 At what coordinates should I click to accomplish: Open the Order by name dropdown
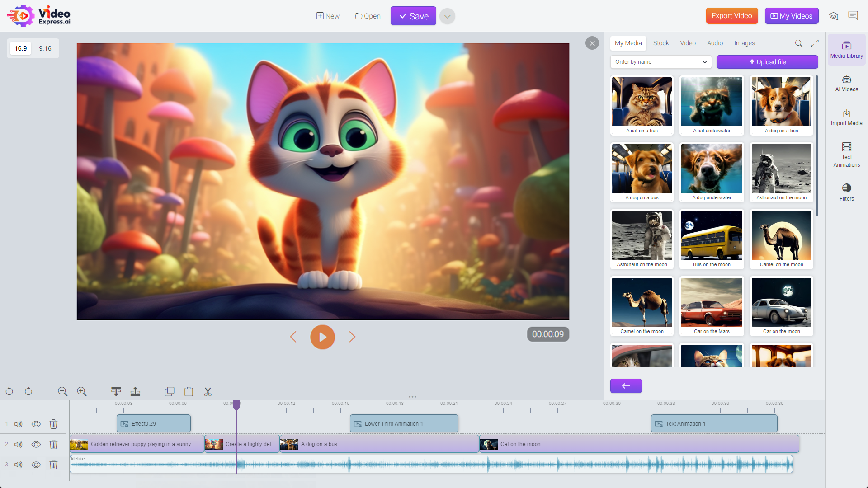point(660,62)
